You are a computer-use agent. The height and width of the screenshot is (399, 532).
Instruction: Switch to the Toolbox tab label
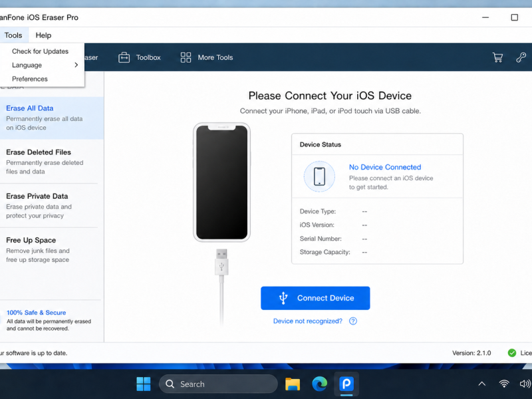(148, 57)
